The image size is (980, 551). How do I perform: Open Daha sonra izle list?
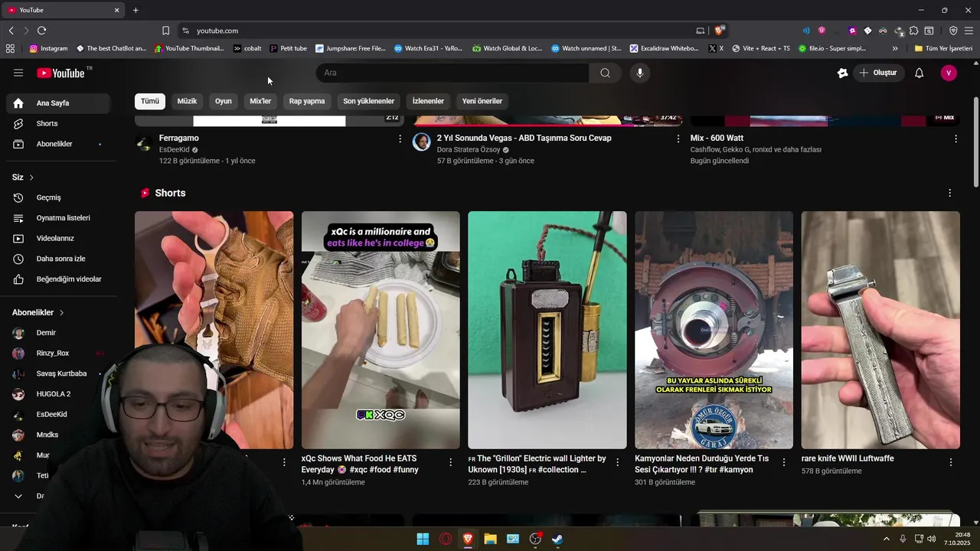click(x=58, y=259)
